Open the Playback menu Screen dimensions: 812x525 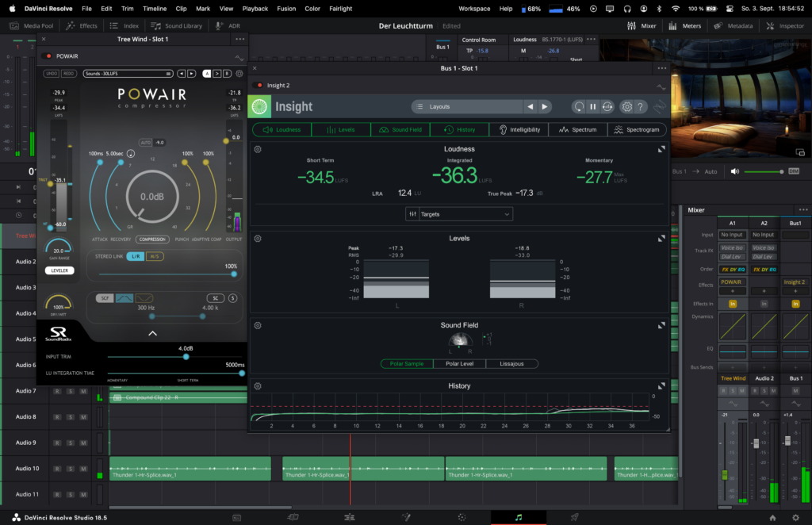click(x=255, y=9)
